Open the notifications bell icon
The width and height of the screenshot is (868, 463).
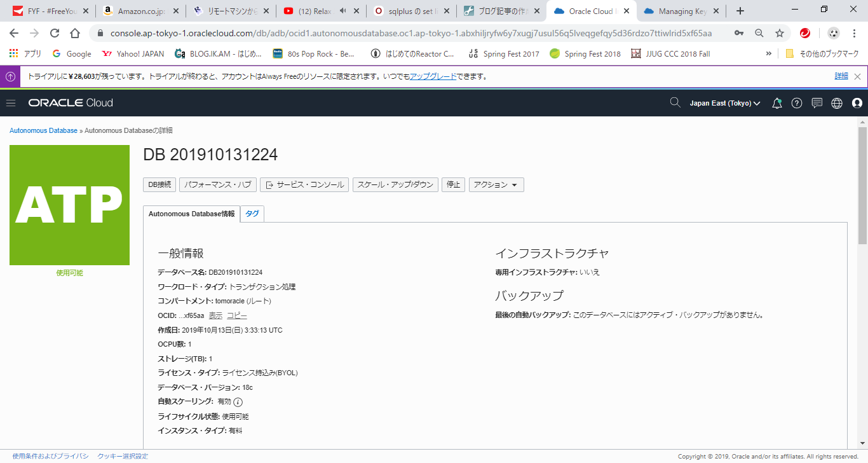(x=776, y=103)
